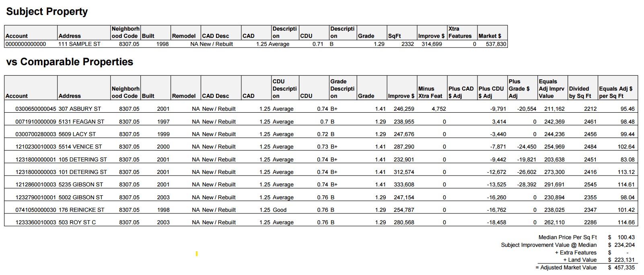Screen dimensions: 644x275
Task: Select account 0300700280003
Action: click(36, 134)
